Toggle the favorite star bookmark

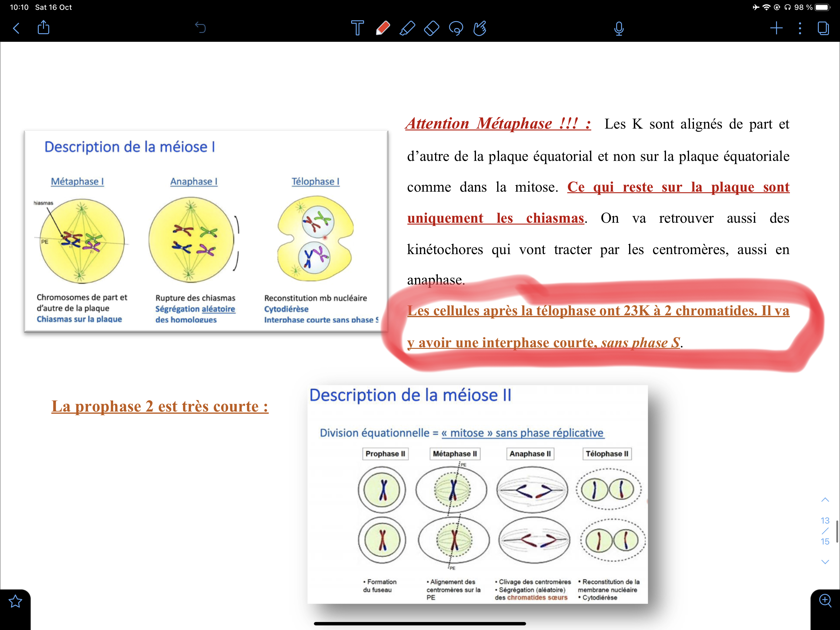pyautogui.click(x=15, y=601)
